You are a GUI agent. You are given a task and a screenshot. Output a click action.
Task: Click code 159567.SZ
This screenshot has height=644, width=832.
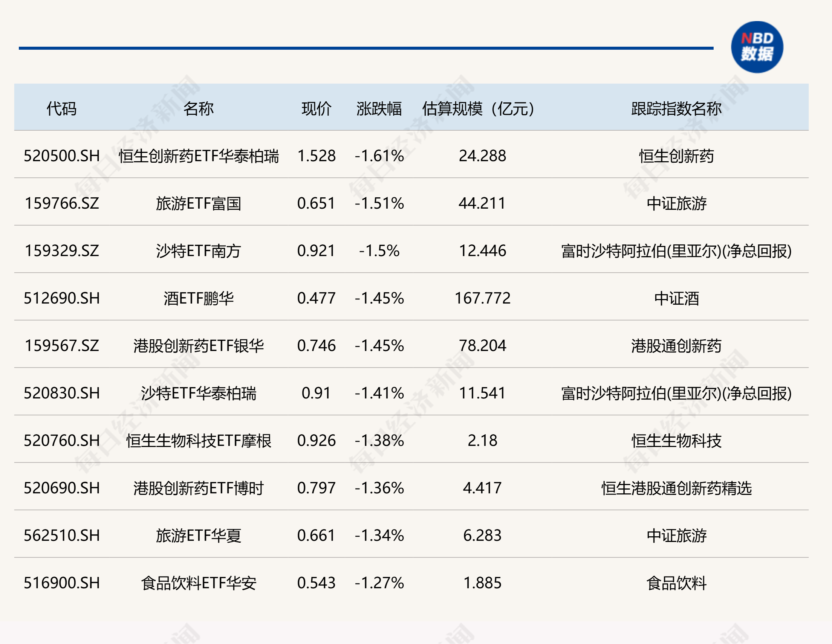coord(62,346)
